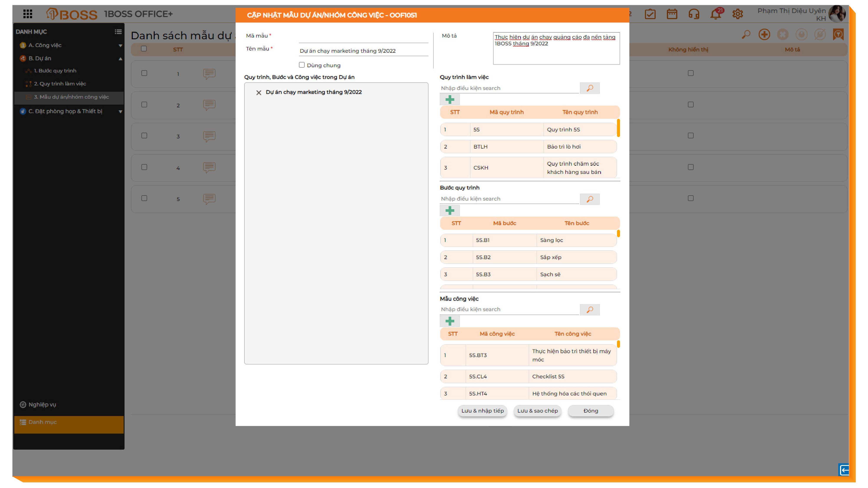
Task: Open 2. Quy trình làm việc menu item
Action: (60, 84)
